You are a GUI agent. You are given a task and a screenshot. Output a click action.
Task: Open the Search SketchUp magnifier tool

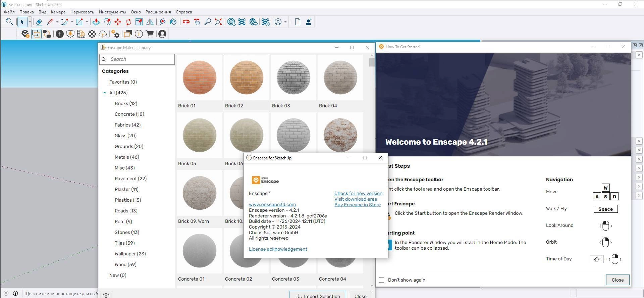coord(9,22)
